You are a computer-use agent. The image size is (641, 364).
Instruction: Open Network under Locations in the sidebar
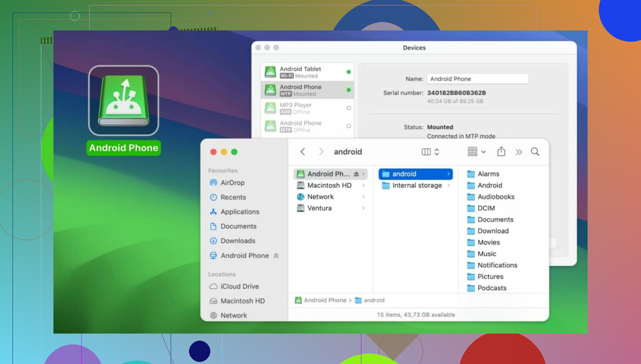(x=228, y=316)
